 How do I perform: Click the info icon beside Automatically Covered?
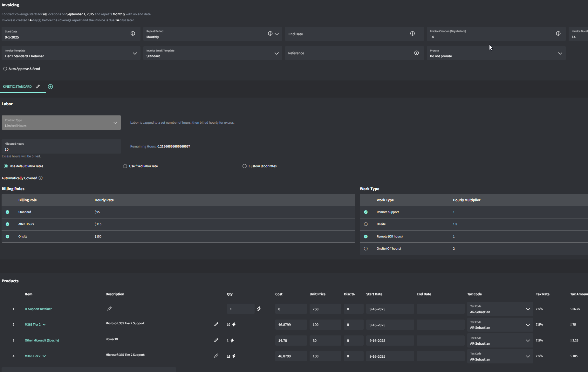click(41, 178)
